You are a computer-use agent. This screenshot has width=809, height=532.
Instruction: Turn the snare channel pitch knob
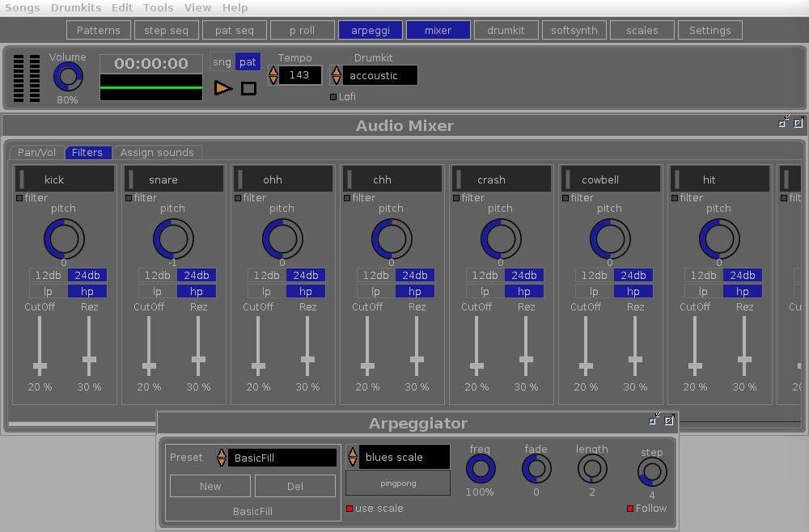click(173, 239)
